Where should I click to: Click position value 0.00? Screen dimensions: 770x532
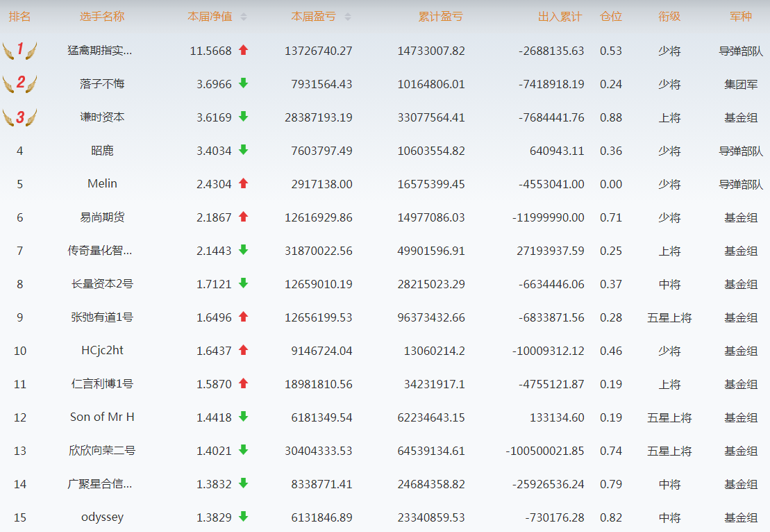[611, 184]
